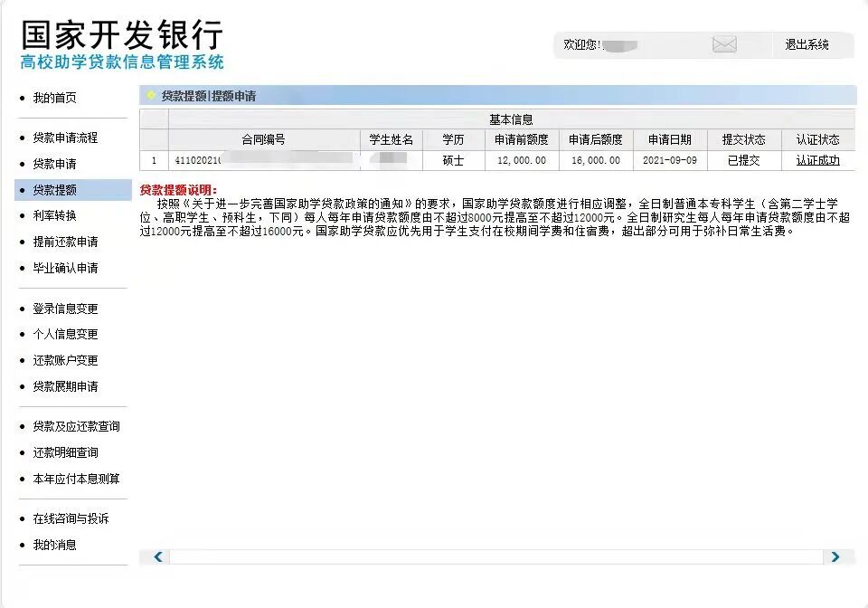Viewport: 868px width, 608px height.
Task: Click the 贷款提额说明 heading
Action: click(x=178, y=191)
